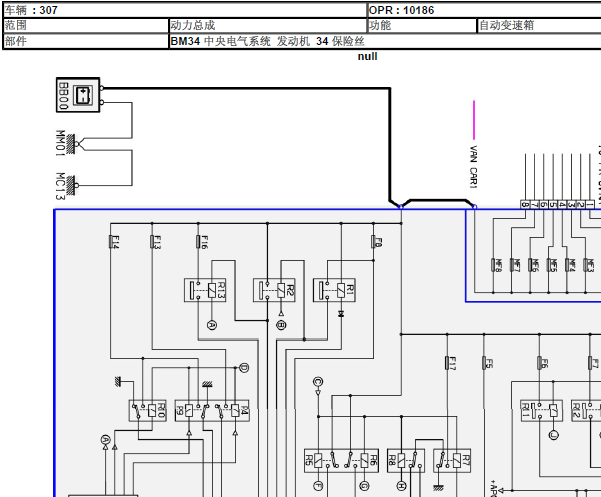Click circled reference A below relay R13
This screenshot has width=601, height=497.
[x=212, y=325]
